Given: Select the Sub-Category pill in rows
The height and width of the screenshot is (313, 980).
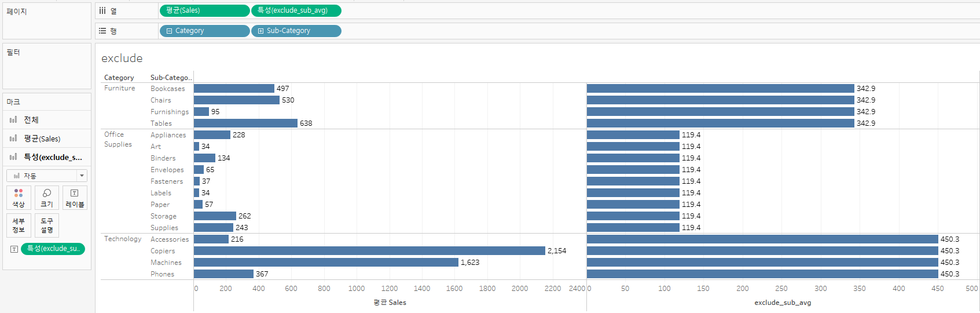Looking at the screenshot, I should 296,31.
